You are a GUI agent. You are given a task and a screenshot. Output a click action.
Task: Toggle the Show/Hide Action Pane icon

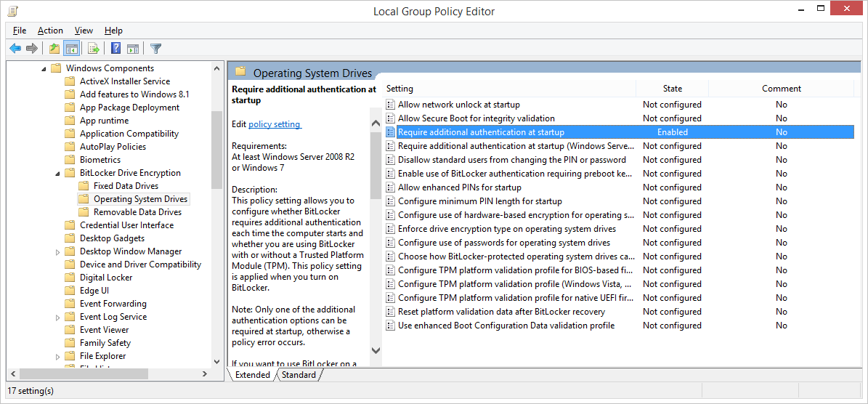point(133,49)
